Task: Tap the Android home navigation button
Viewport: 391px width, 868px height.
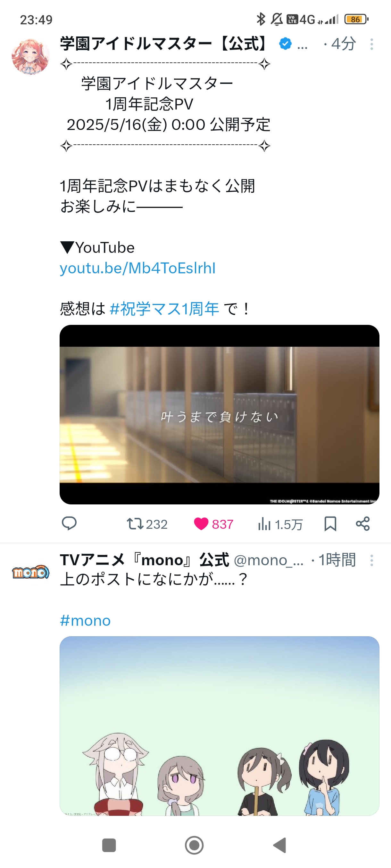Action: tap(194, 845)
